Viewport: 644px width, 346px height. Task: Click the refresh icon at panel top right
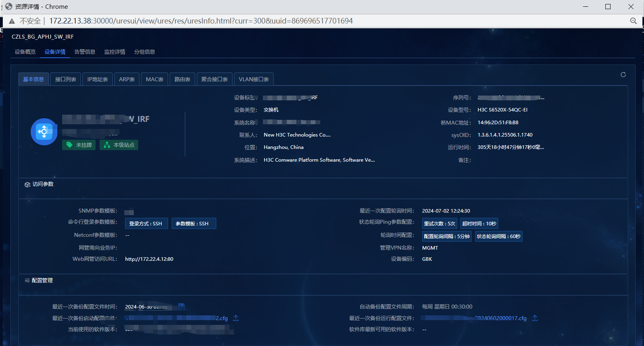(x=623, y=74)
